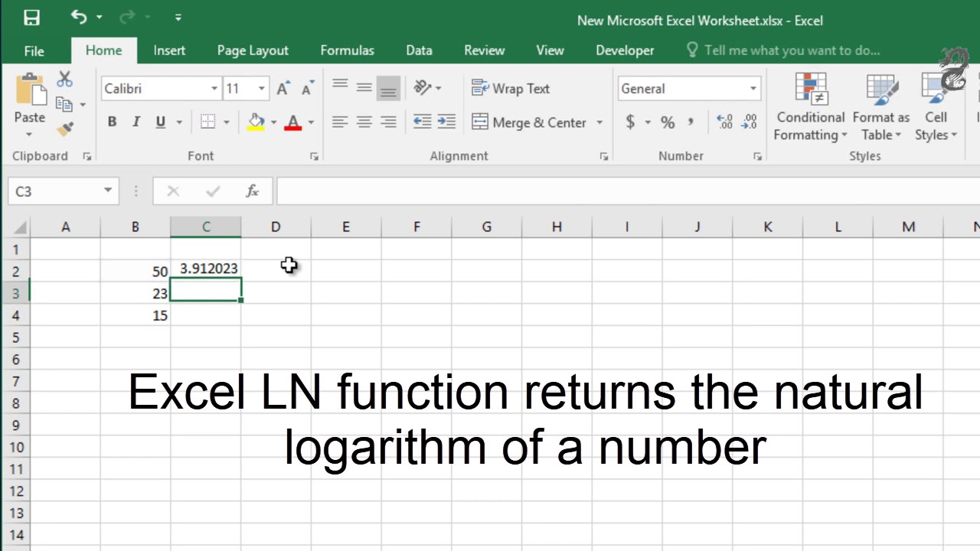
Task: Activate the Format Painter brush
Action: coord(64,129)
